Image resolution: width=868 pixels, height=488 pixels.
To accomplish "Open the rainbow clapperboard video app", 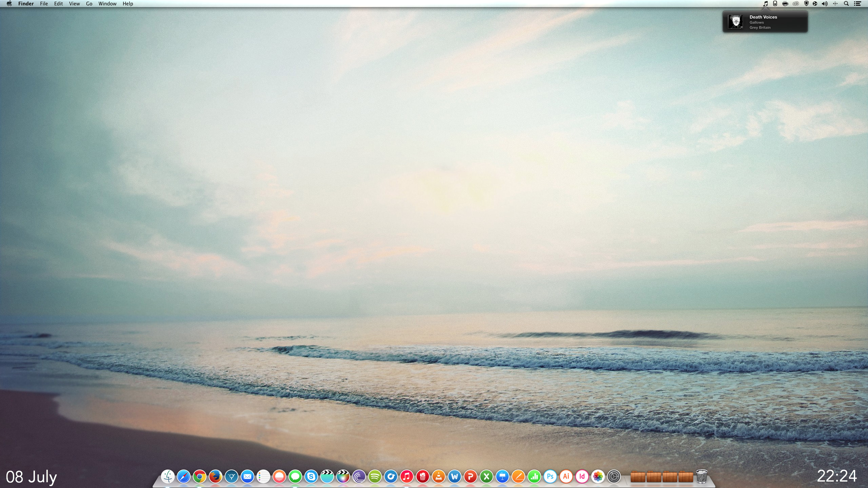I will pyautogui.click(x=343, y=476).
